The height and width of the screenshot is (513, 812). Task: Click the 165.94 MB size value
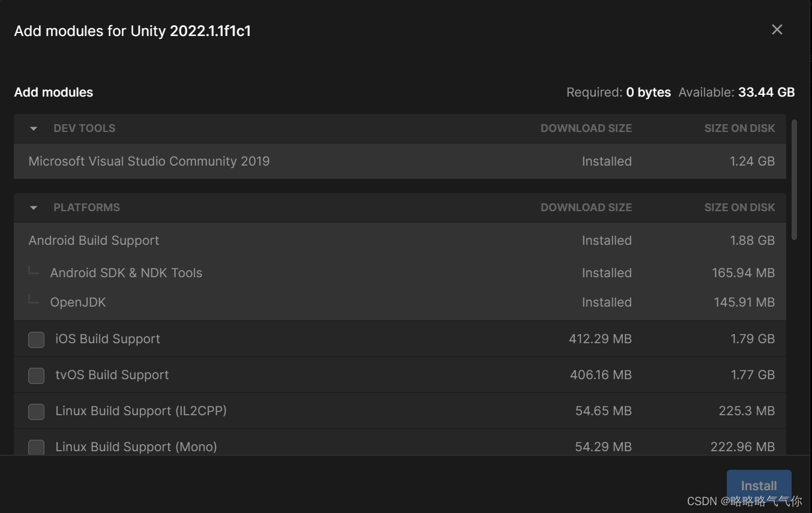(x=744, y=272)
